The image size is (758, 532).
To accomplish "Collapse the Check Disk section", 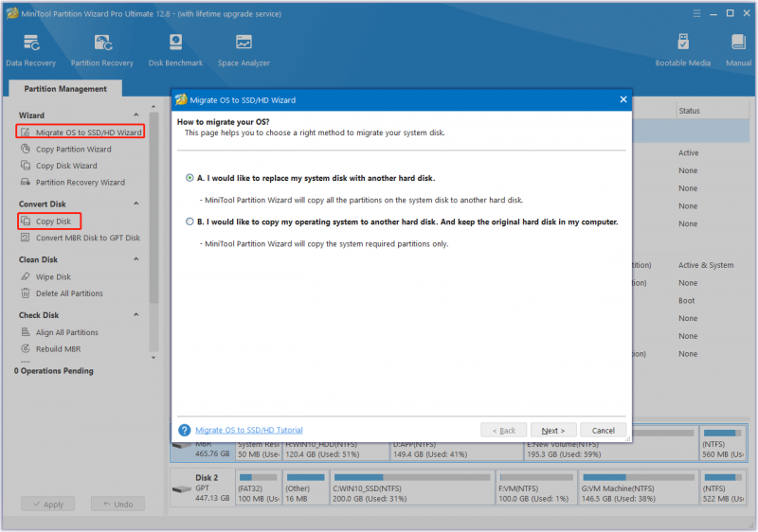I will click(136, 314).
